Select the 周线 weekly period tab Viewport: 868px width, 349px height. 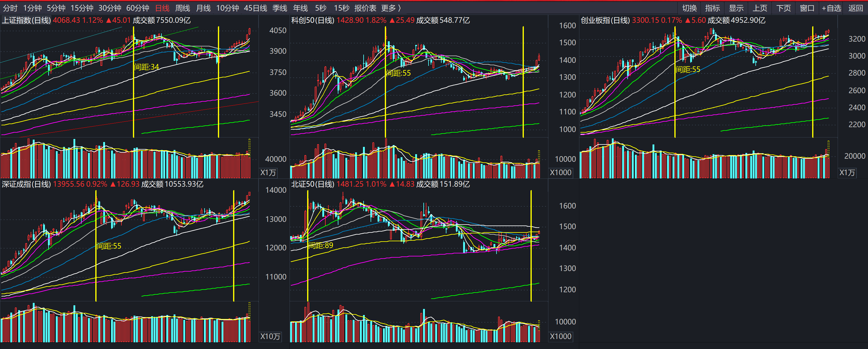(x=182, y=8)
